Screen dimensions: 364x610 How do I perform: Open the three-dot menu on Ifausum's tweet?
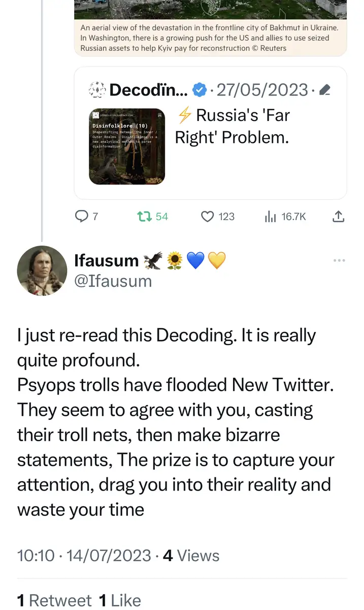[339, 261]
